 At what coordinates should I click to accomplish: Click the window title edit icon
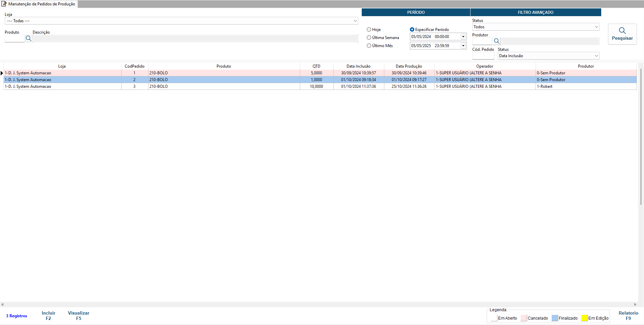tap(4, 4)
